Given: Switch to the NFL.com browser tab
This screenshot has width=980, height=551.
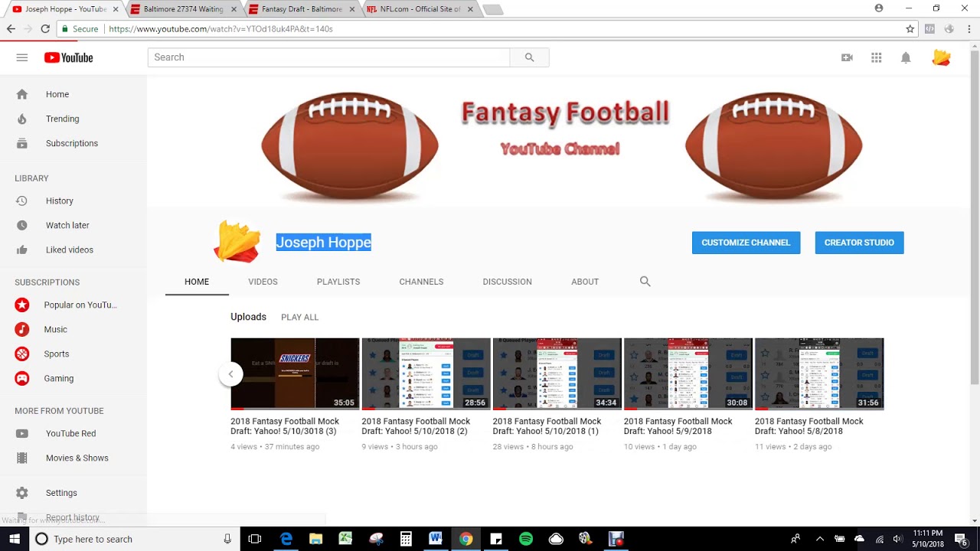Looking at the screenshot, I should click(420, 9).
